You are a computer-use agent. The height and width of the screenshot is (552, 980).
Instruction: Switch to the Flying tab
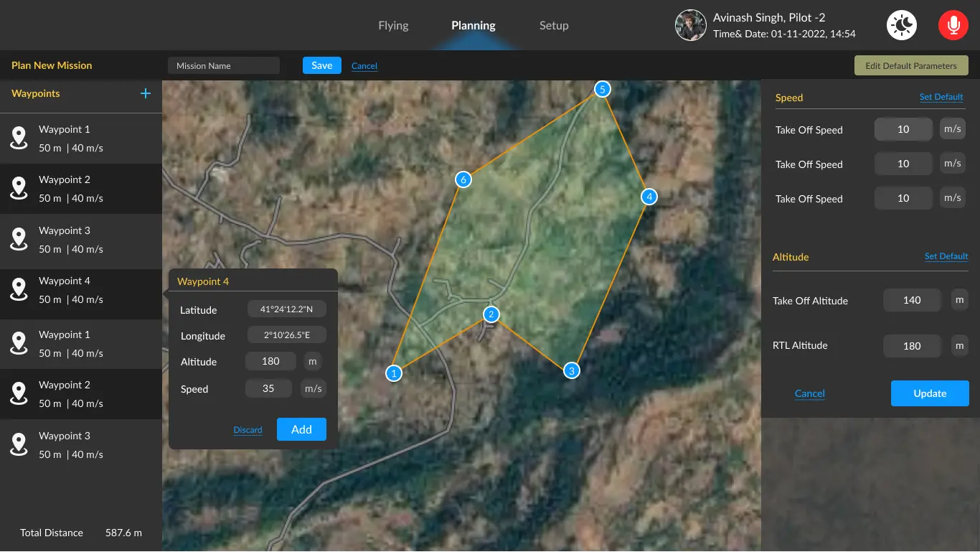click(x=393, y=26)
